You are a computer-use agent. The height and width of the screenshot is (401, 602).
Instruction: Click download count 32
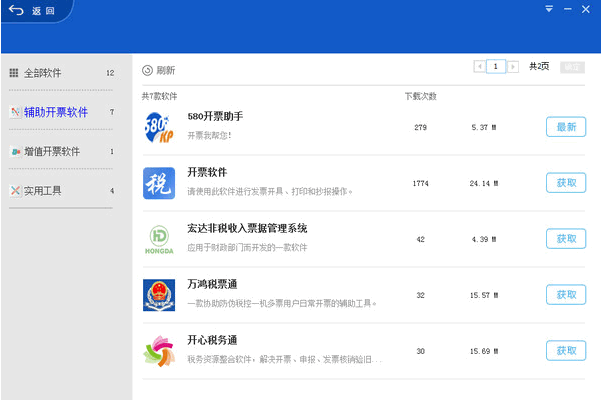[420, 295]
